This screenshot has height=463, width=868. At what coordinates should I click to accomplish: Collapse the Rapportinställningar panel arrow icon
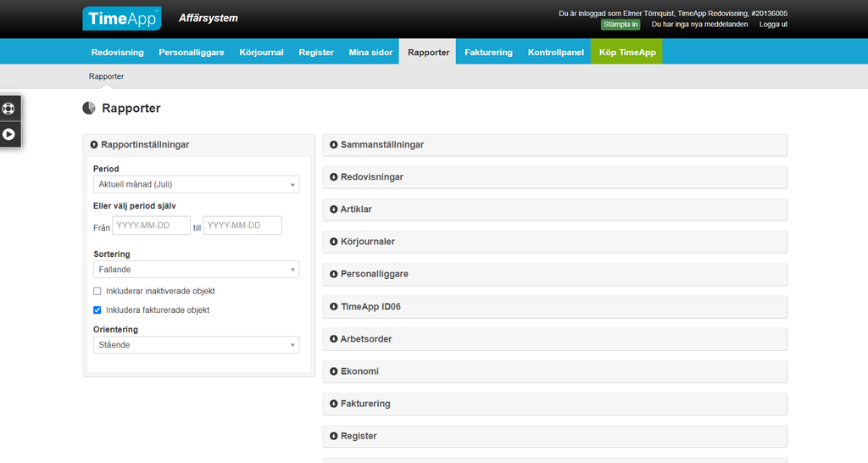(x=94, y=145)
